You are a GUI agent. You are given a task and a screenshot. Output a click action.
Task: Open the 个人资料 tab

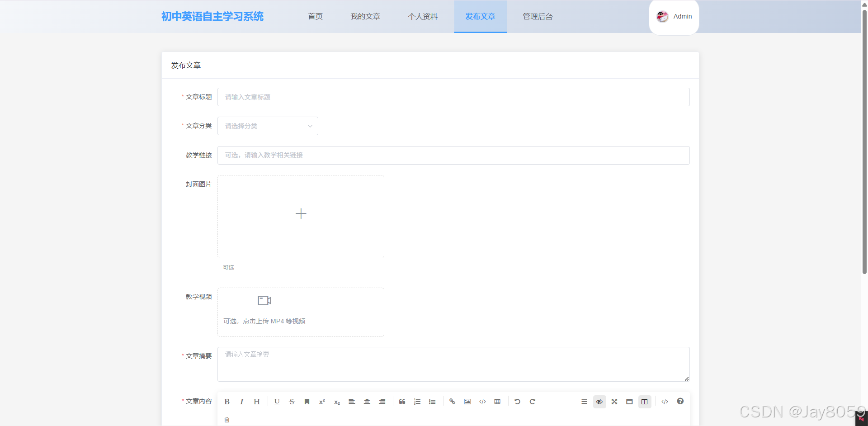tap(423, 17)
